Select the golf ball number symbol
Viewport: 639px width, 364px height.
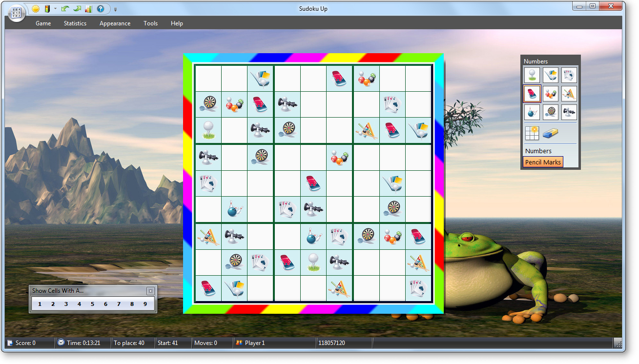coord(532,75)
